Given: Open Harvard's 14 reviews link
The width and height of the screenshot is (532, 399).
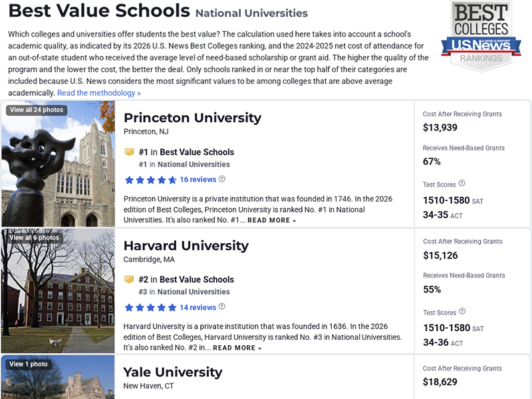Looking at the screenshot, I should [x=198, y=307].
